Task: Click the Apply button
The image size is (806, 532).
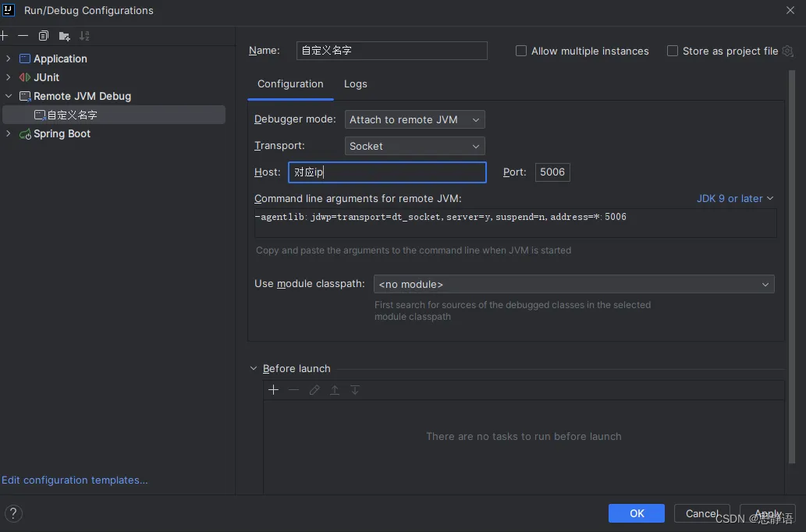Action: point(768,513)
